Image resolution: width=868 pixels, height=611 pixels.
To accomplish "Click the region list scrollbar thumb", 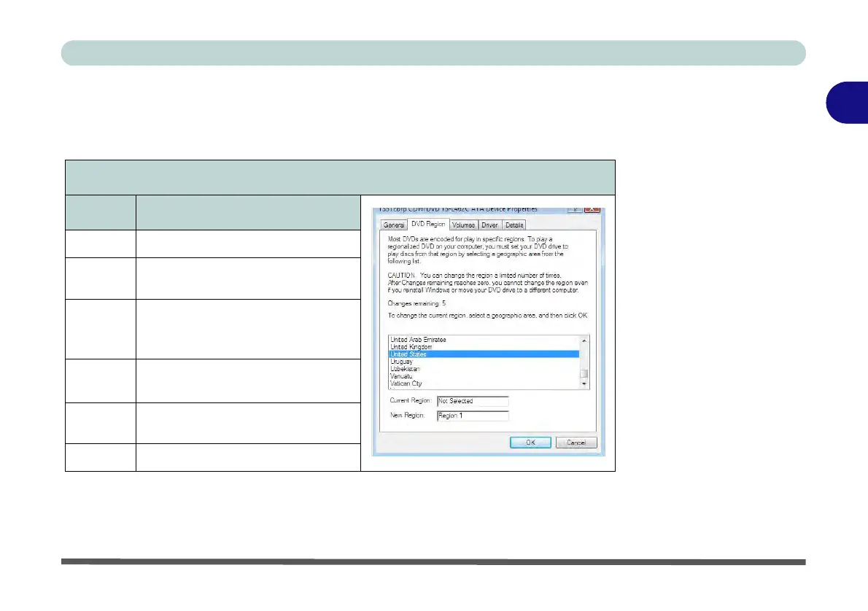I will pyautogui.click(x=584, y=373).
